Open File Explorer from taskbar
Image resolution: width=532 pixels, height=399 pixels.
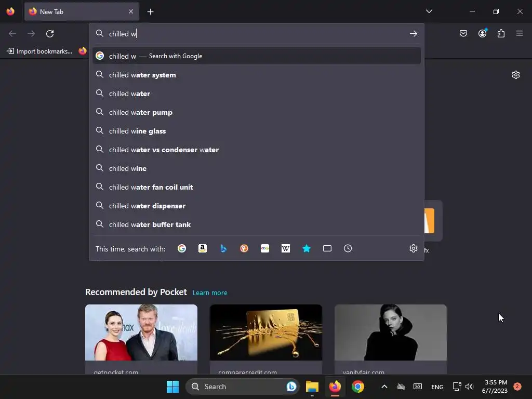tap(312, 387)
